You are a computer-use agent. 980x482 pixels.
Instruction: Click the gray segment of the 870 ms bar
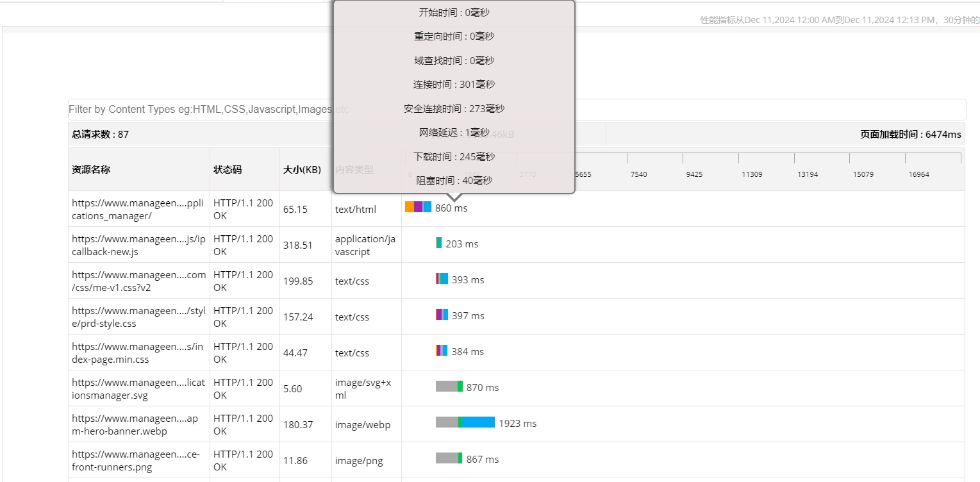[447, 386]
